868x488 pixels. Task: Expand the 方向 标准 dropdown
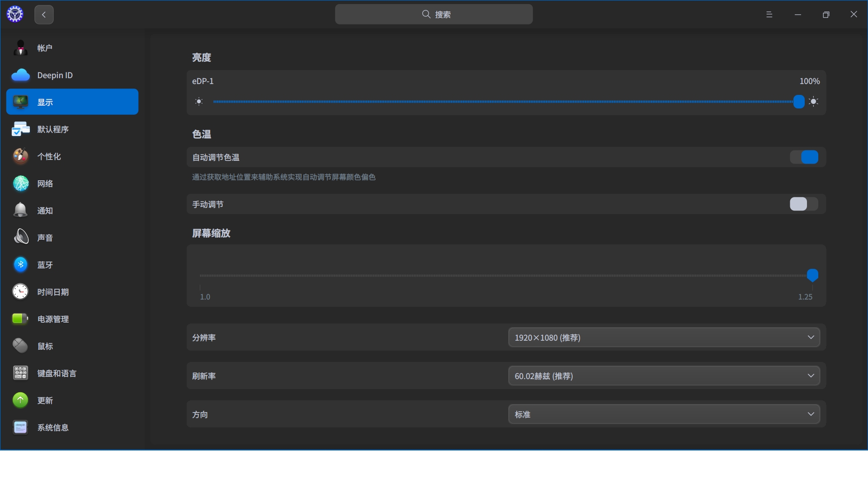coord(664,414)
